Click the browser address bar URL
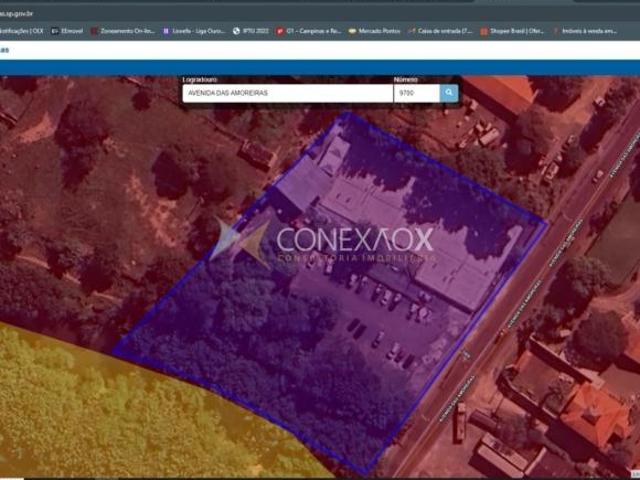640x480 pixels. [x=16, y=14]
